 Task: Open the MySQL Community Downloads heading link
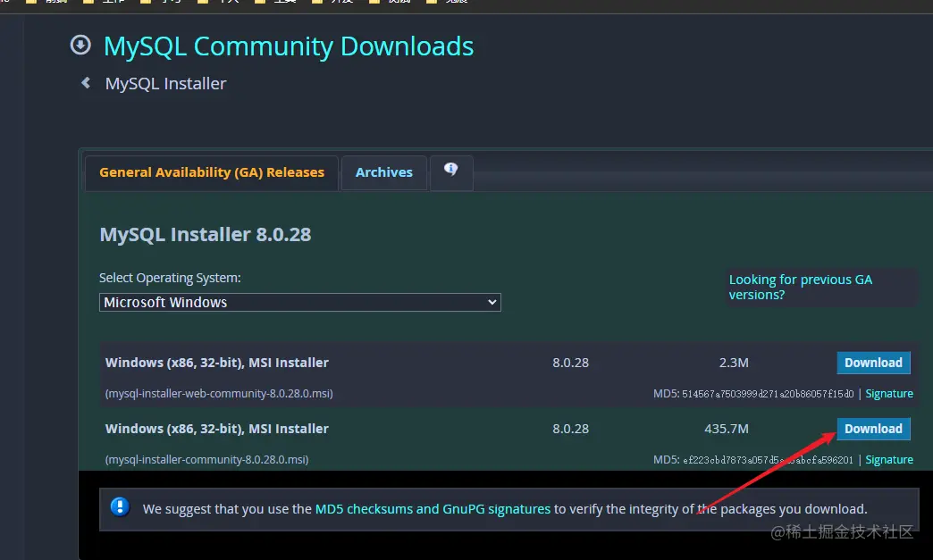click(x=289, y=46)
